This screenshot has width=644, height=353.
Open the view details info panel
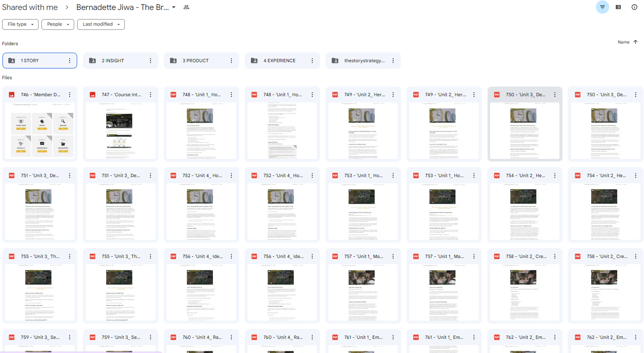tap(634, 7)
